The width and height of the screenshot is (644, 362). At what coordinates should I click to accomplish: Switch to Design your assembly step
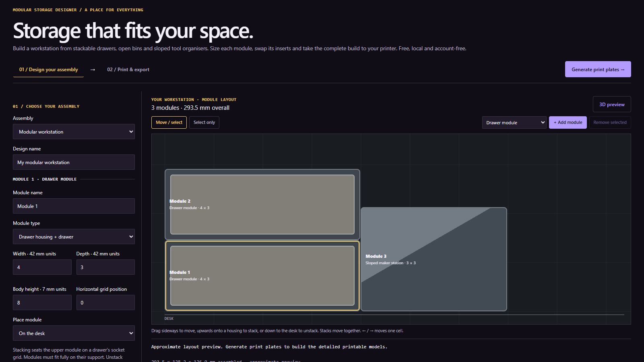(48, 70)
